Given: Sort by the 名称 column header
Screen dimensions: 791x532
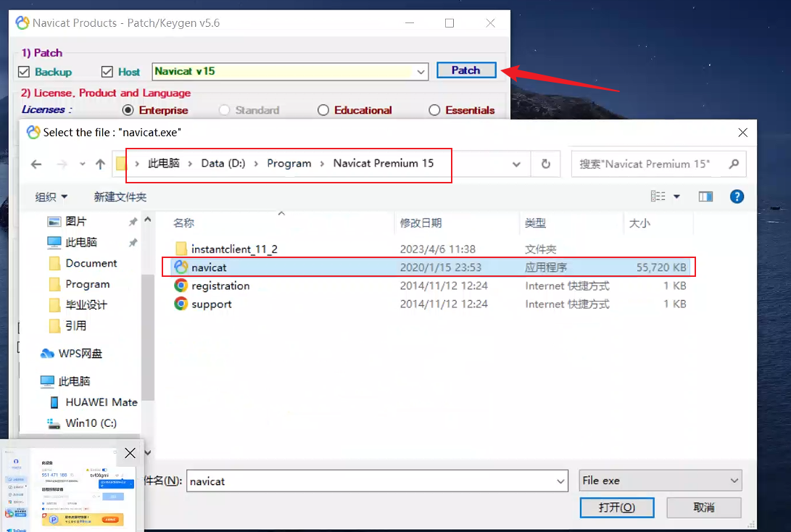Looking at the screenshot, I should click(x=183, y=223).
